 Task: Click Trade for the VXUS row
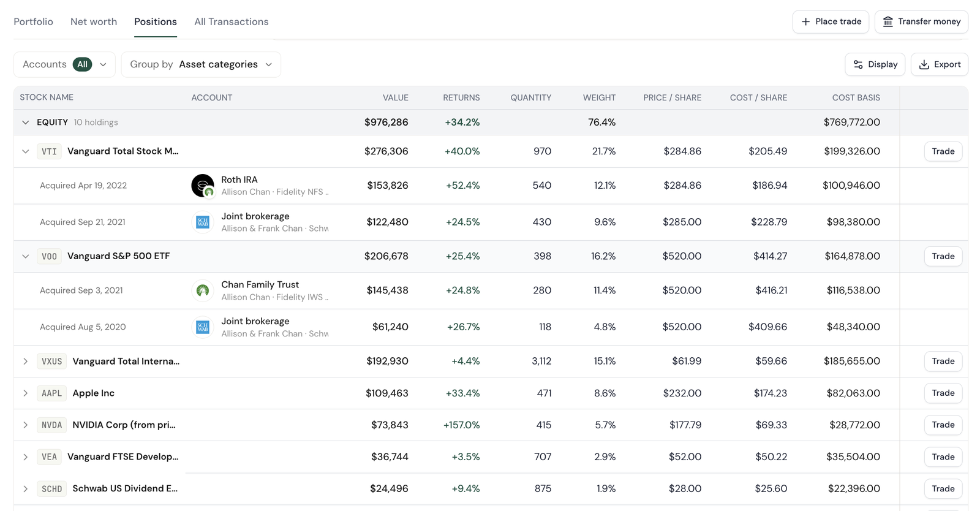943,361
